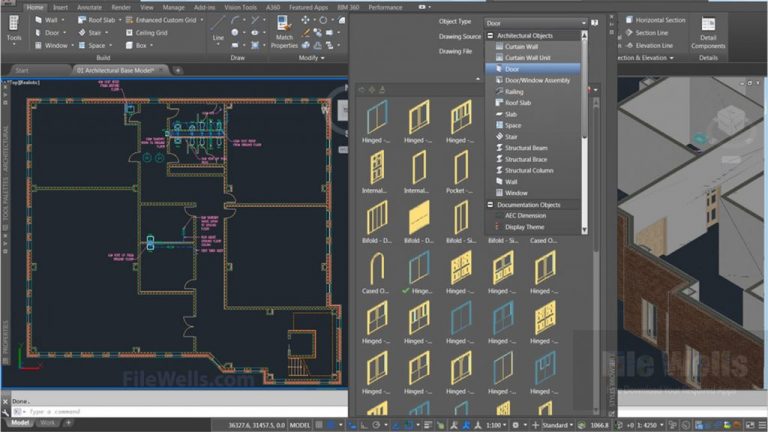This screenshot has height=432, width=768.
Task: Choose Curtain Wall Unit in list
Action: coord(533,58)
